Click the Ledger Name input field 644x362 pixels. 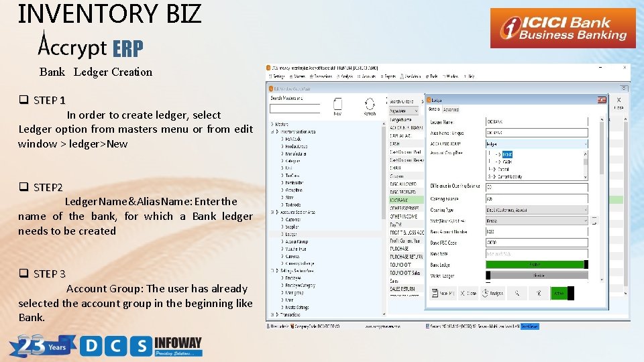[x=537, y=122]
